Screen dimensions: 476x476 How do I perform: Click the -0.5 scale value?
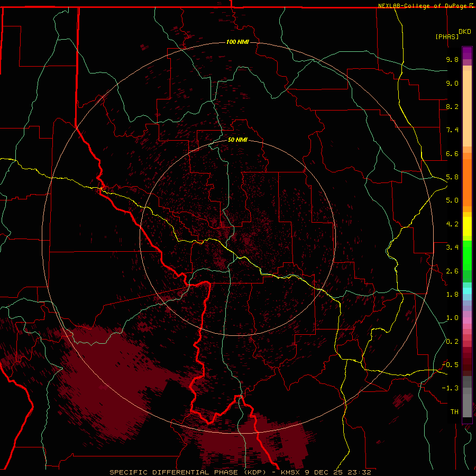450,365
